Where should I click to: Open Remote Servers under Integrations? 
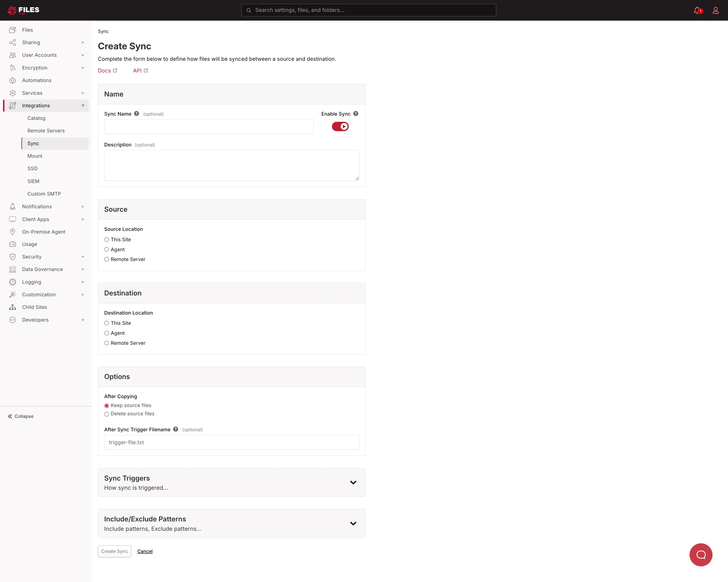[46, 131]
